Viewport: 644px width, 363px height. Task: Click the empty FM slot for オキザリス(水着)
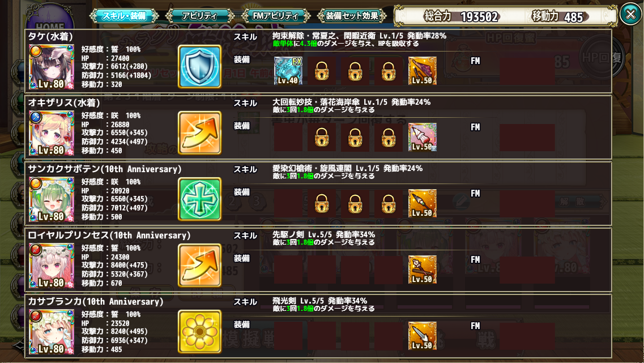tap(527, 138)
